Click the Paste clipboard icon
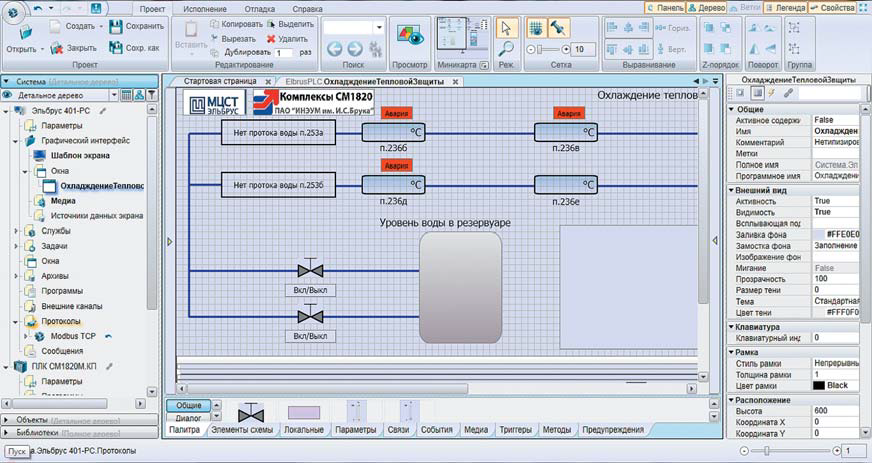Image resolution: width=872 pixels, height=463 pixels. click(x=191, y=29)
